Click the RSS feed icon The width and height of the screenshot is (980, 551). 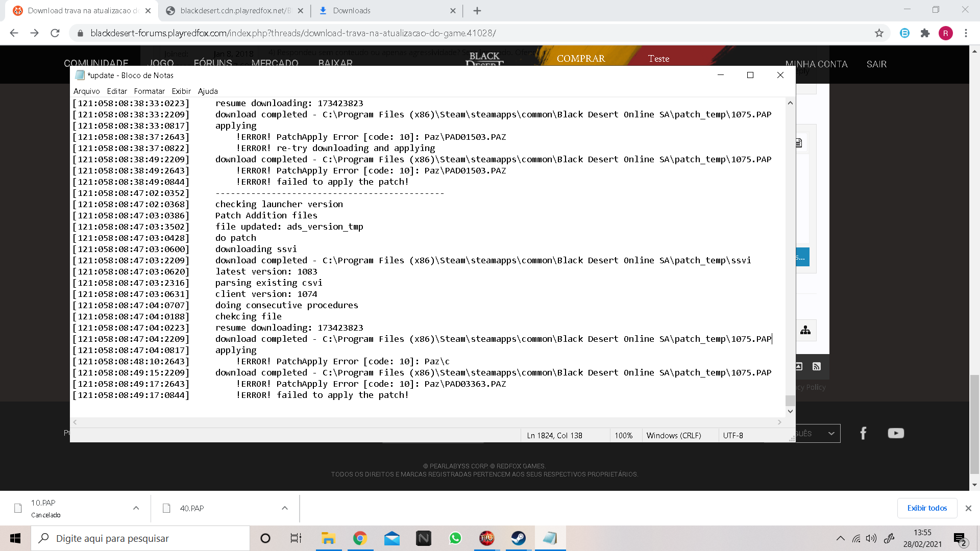(817, 366)
